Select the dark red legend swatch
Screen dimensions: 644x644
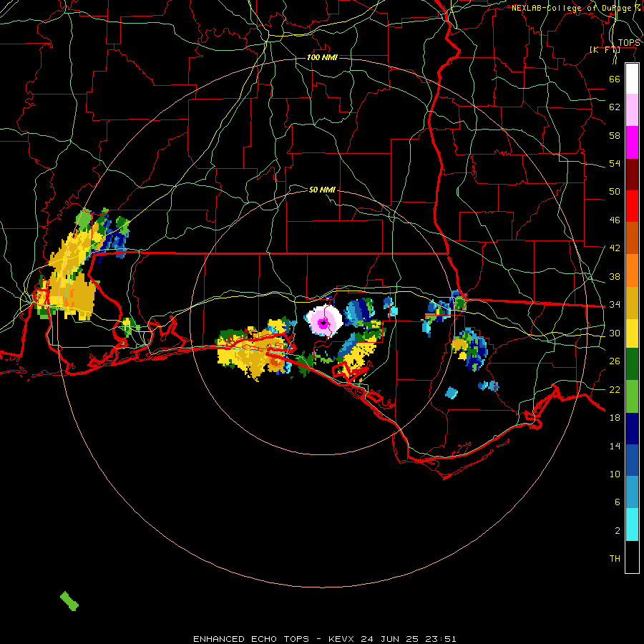point(632,174)
